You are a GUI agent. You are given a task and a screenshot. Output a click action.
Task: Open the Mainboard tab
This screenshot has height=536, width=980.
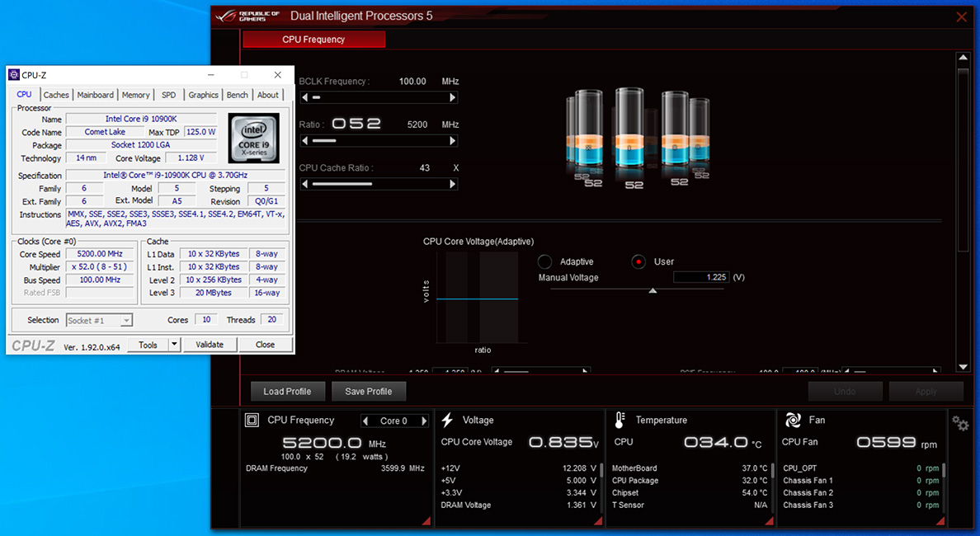pyautogui.click(x=96, y=95)
